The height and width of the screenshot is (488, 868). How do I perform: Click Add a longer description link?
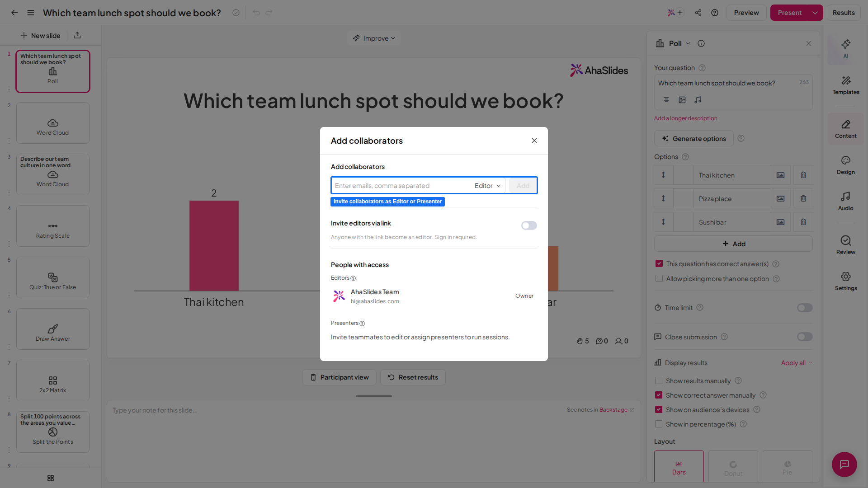[685, 118]
